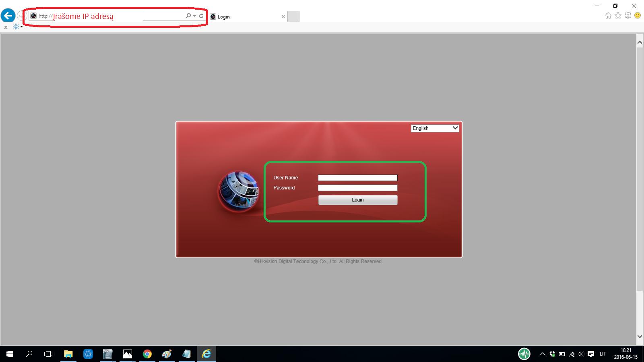
Task: Click the browser Home icon
Action: tap(608, 16)
